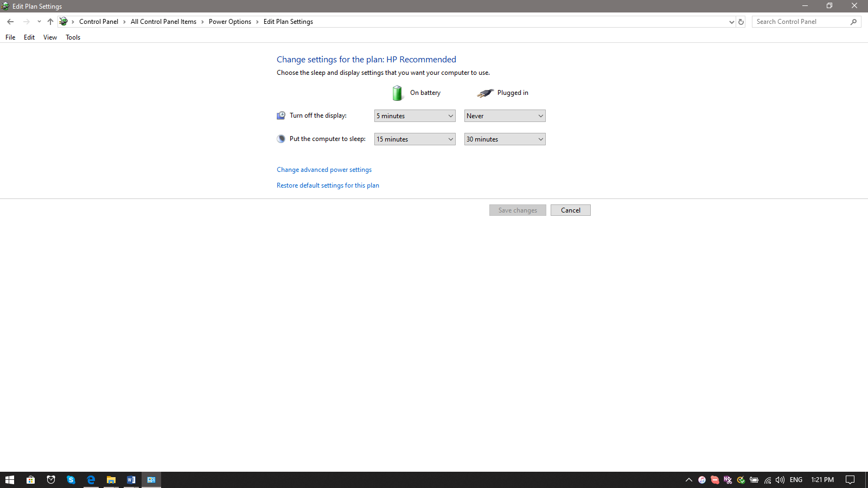The height and width of the screenshot is (488, 868).
Task: Open Change advanced power settings
Action: (x=324, y=169)
